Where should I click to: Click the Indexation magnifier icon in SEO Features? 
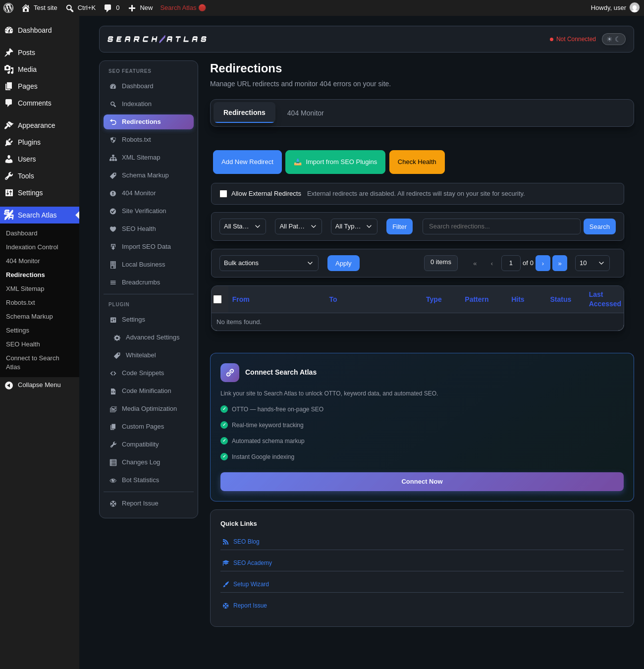pyautogui.click(x=113, y=104)
